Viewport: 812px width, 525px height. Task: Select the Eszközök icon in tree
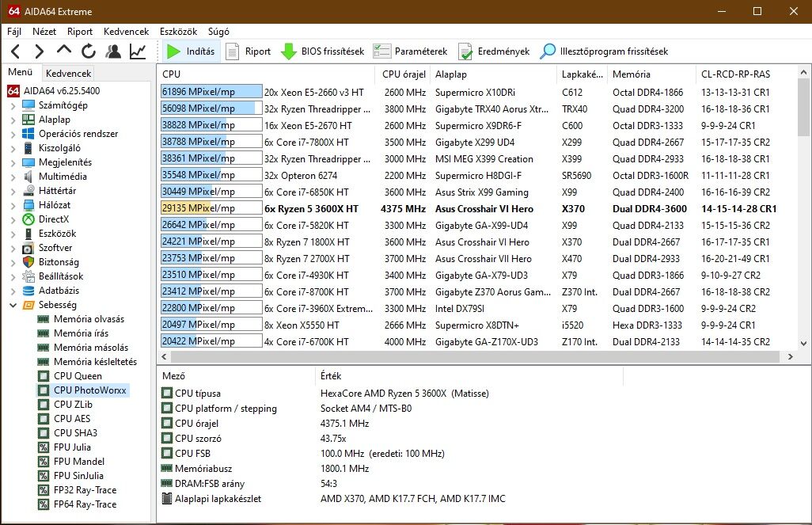coord(28,234)
